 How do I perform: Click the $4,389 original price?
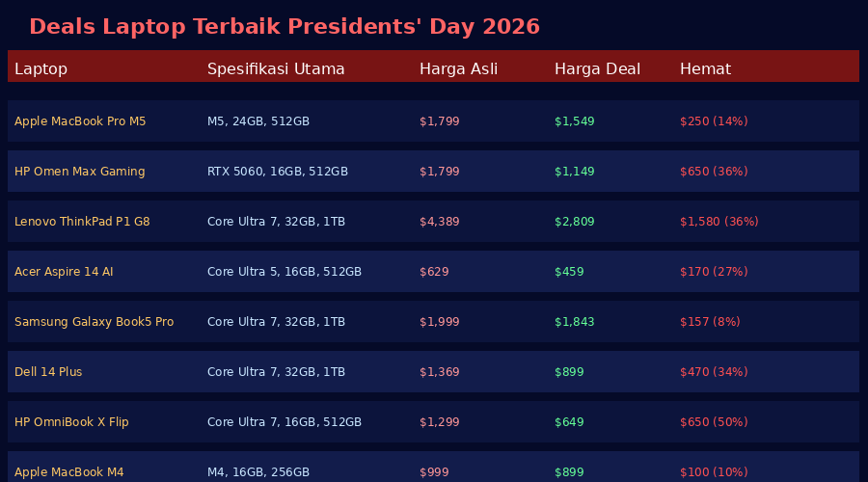pyautogui.click(x=439, y=222)
